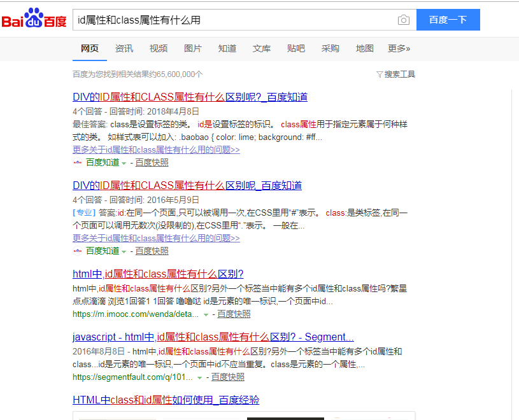Expand the 更多» menu

pos(399,48)
